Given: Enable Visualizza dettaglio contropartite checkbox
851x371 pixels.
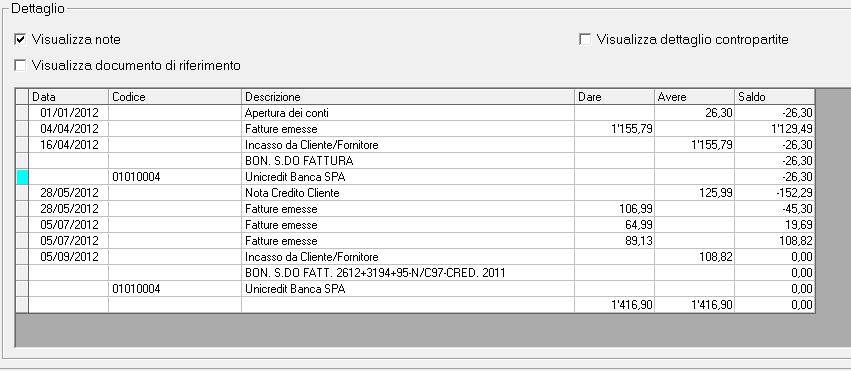Looking at the screenshot, I should pos(585,40).
